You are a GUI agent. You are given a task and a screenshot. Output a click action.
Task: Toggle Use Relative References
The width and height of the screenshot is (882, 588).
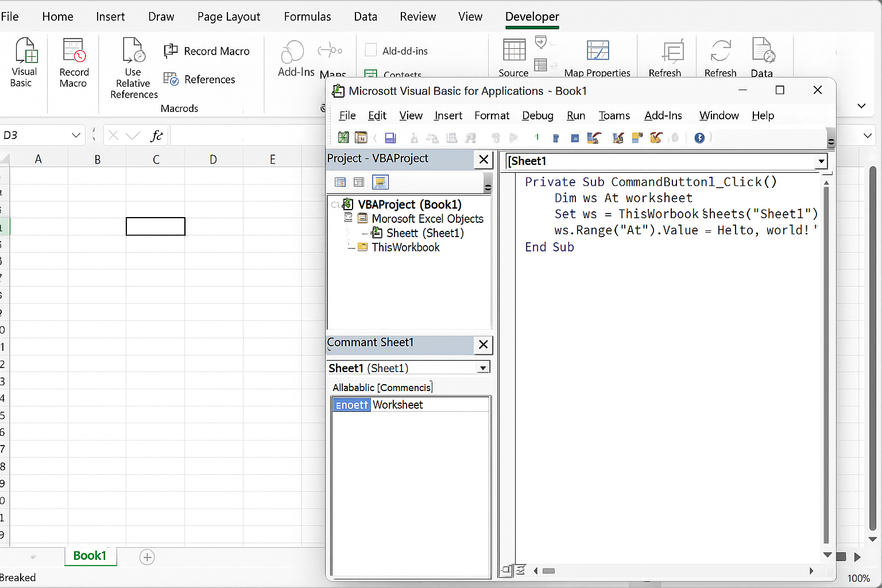(134, 68)
